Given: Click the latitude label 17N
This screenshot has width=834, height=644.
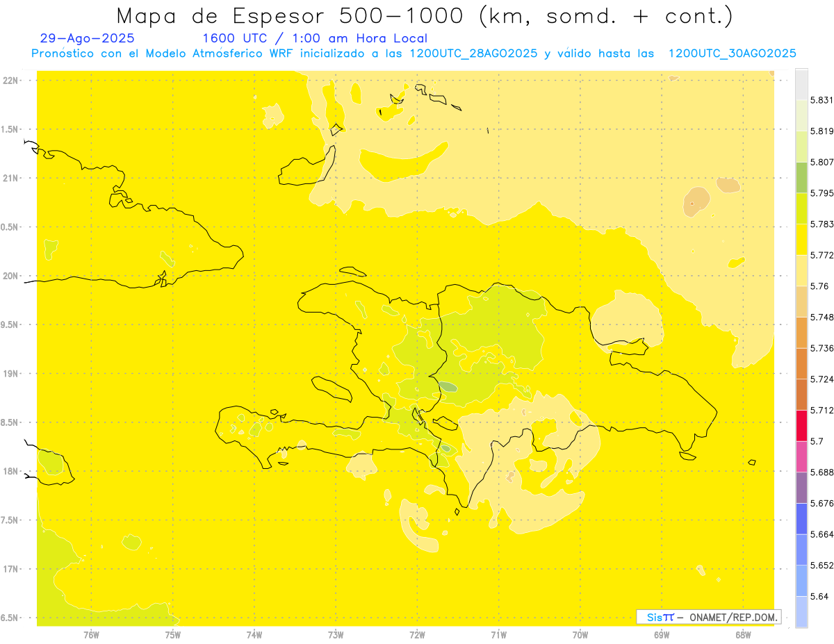Looking at the screenshot, I should point(10,569).
